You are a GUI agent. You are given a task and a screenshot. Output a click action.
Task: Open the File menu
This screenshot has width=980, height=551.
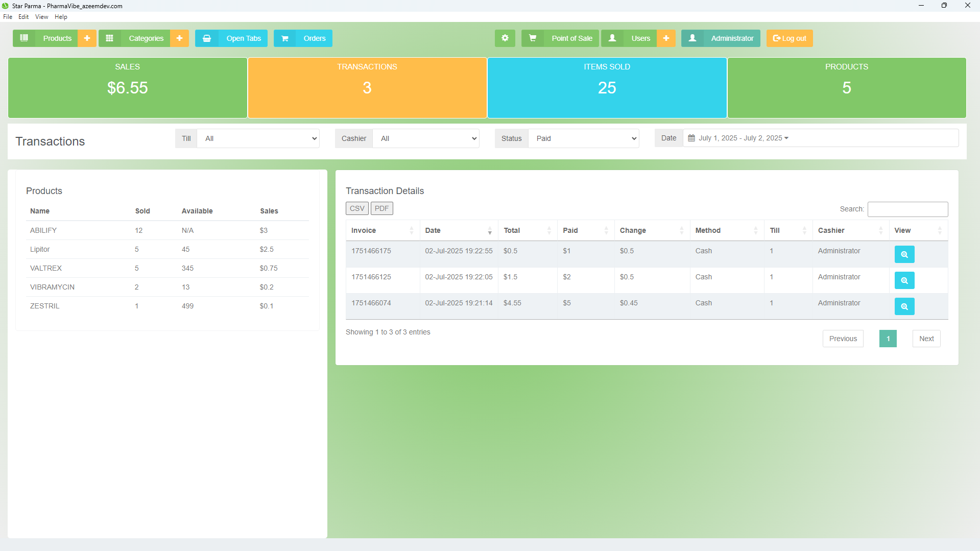[x=8, y=17]
